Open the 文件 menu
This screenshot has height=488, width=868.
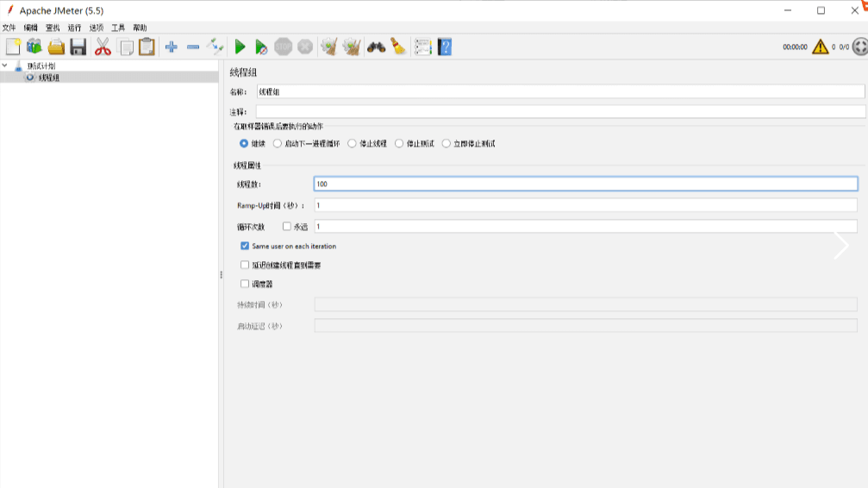tap(9, 28)
